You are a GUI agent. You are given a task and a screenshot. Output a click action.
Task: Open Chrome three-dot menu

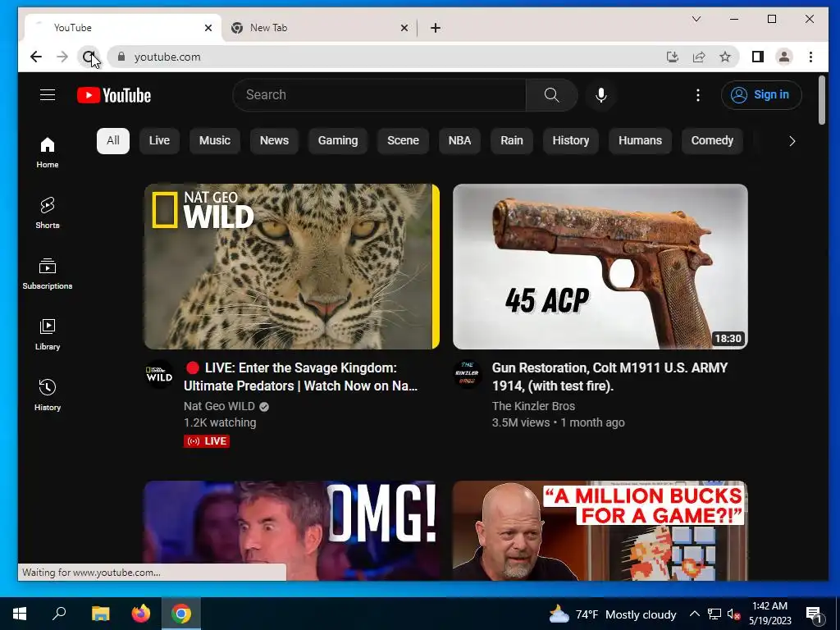point(810,57)
